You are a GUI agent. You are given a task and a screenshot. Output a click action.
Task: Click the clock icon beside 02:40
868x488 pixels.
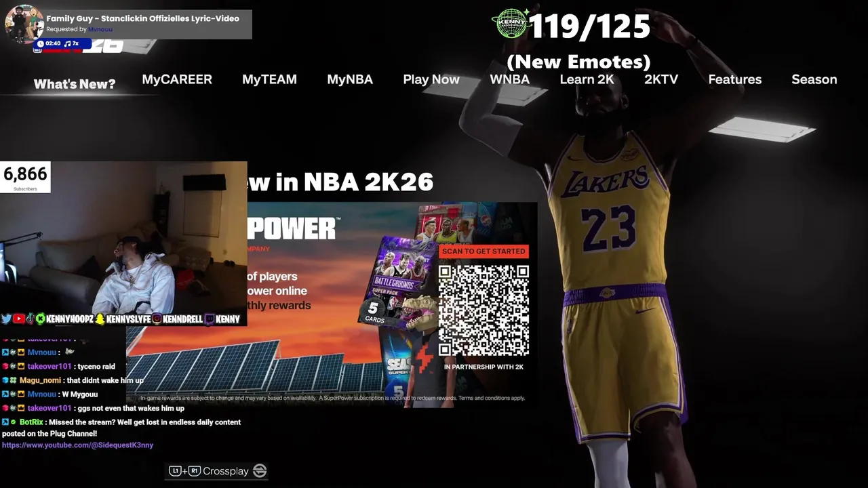40,43
